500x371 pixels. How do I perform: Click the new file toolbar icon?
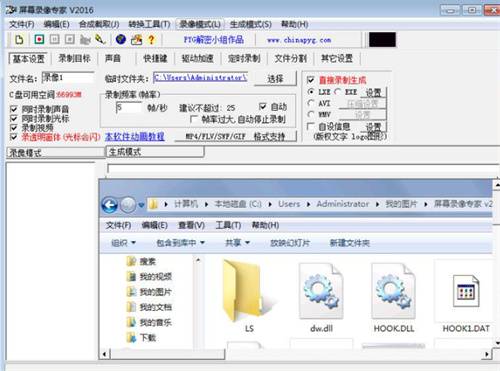[x=19, y=40]
